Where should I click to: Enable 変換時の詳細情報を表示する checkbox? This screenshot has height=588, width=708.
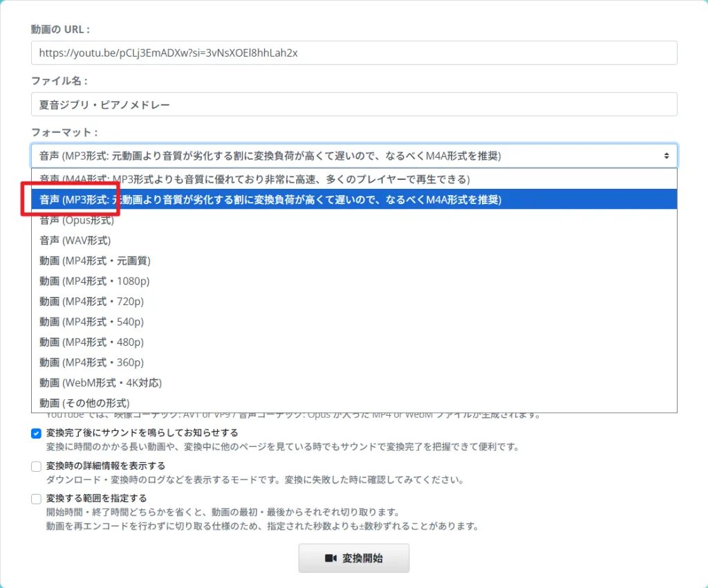click(36, 466)
